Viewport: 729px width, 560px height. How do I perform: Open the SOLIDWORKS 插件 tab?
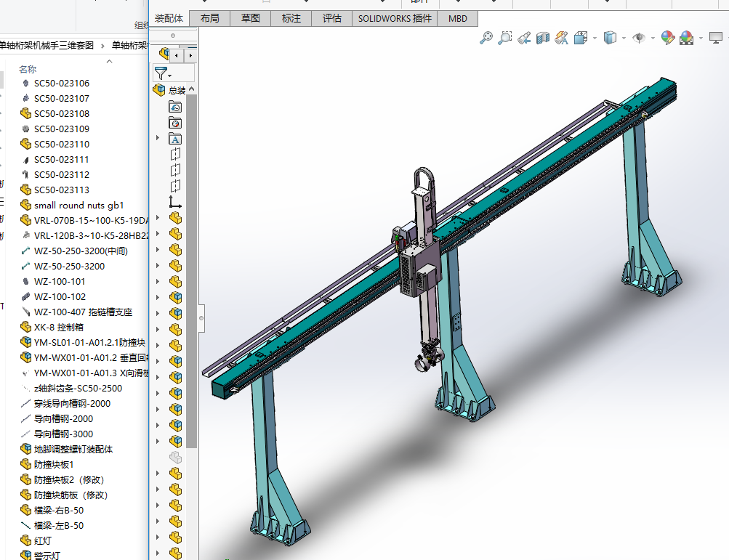click(x=395, y=19)
